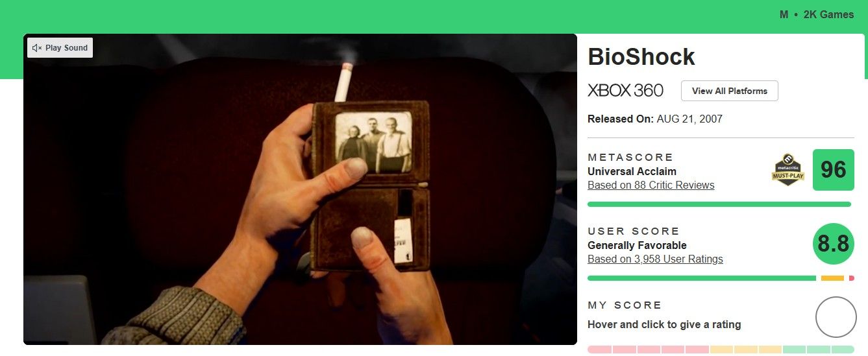Click the XBOX 360 platform logo
Viewport: 868px width, 356px height.
tap(625, 91)
